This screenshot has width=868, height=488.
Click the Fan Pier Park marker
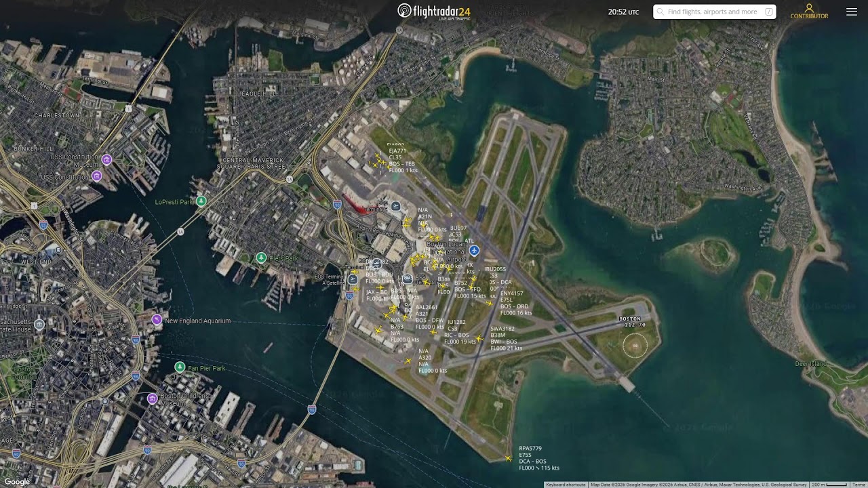(x=180, y=367)
